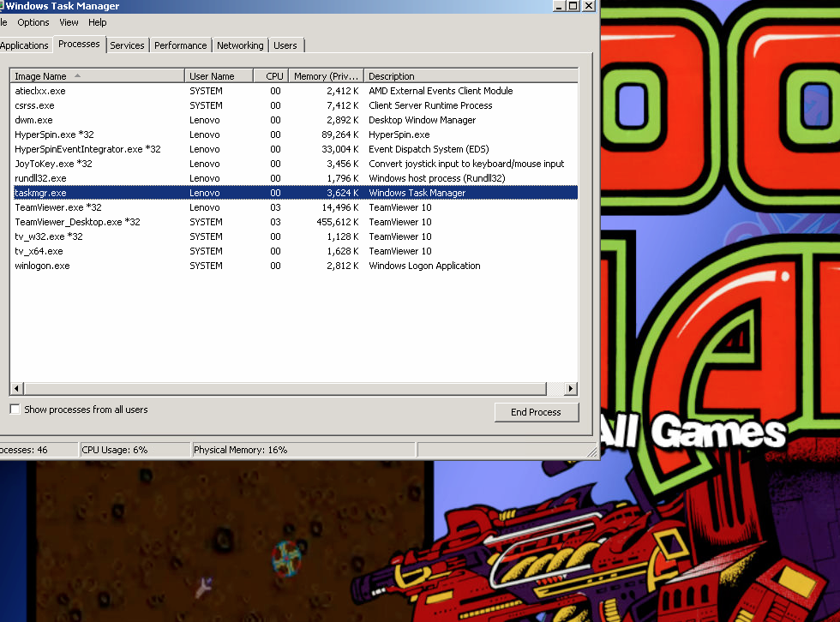
Task: Click the Task Manager title bar icon
Action: pos(1,6)
